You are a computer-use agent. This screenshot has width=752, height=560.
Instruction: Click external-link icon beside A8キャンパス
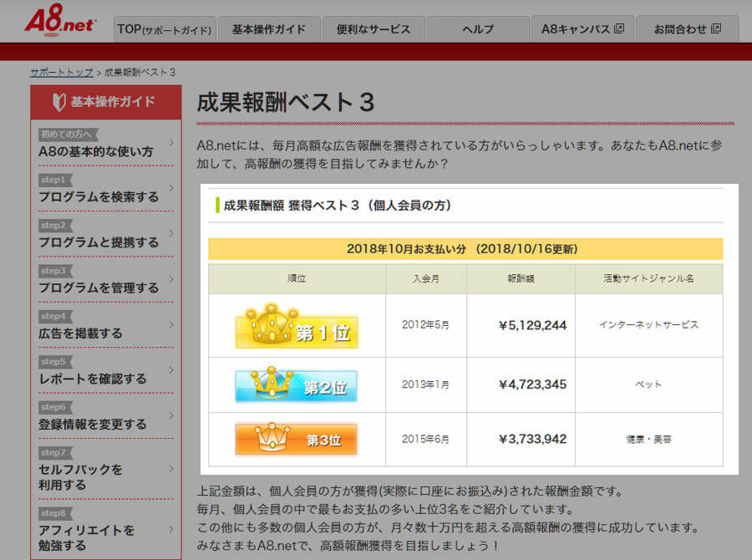619,28
